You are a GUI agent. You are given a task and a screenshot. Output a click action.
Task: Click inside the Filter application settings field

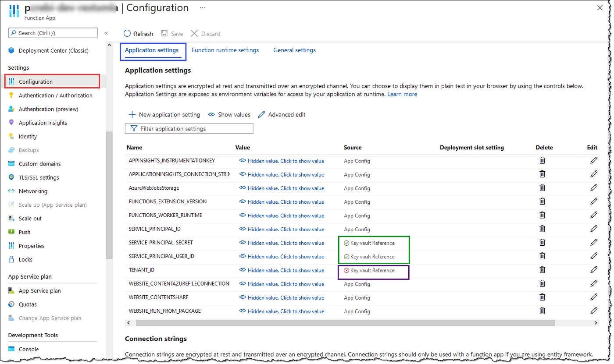click(189, 128)
